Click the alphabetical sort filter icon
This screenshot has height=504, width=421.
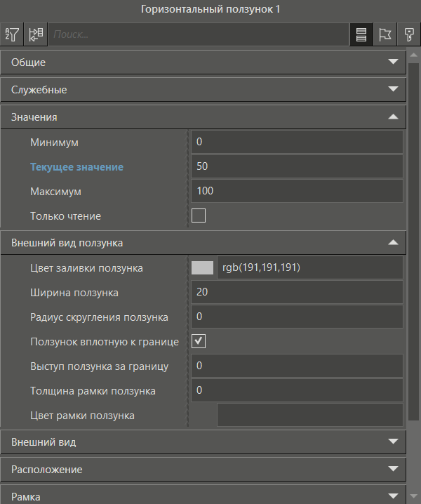pos(12,34)
